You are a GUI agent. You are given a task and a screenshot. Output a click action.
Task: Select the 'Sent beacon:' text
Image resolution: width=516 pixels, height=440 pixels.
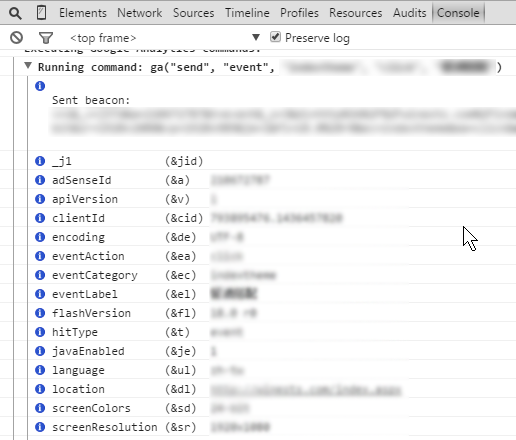tap(91, 100)
